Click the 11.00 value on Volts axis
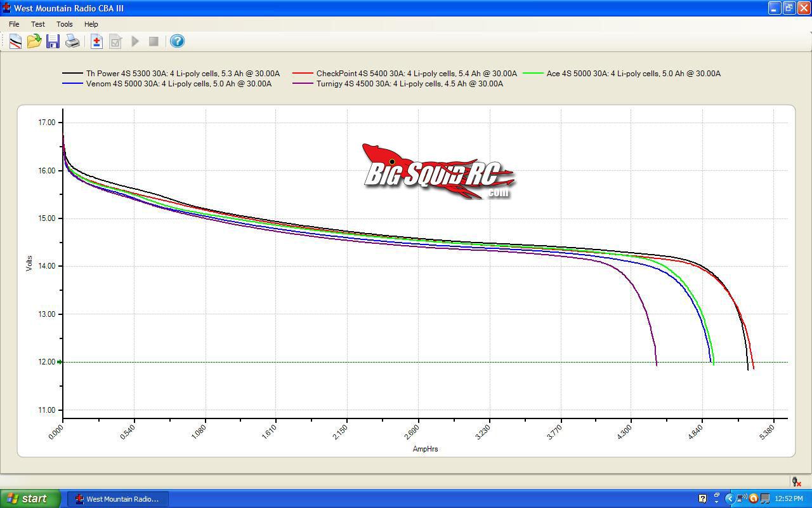This screenshot has width=812, height=508. pyautogui.click(x=48, y=410)
